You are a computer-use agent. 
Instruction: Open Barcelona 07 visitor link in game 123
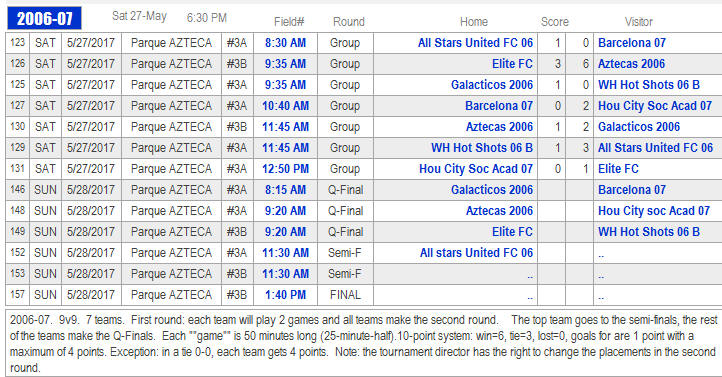(x=632, y=43)
